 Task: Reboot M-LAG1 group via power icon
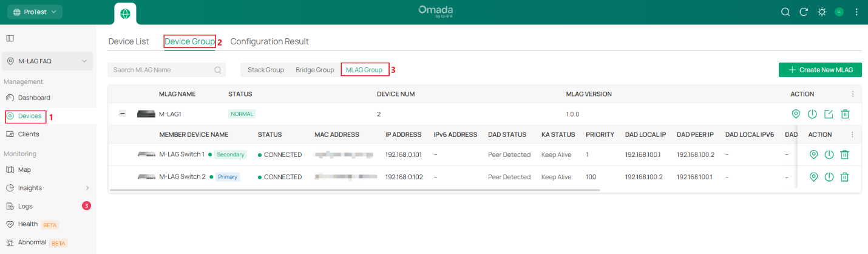pyautogui.click(x=812, y=114)
